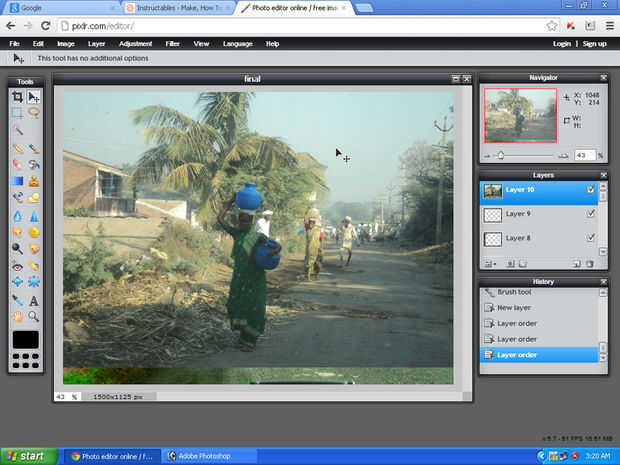This screenshot has width=620, height=465.
Task: Hide Layer 8 via its checkbox
Action: click(x=591, y=238)
